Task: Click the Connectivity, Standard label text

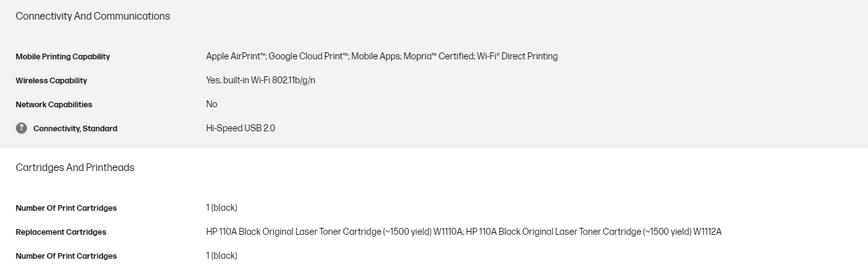Action: (75, 129)
